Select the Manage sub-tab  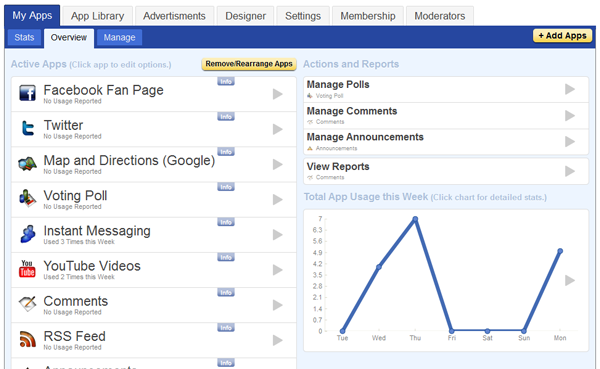(x=119, y=38)
